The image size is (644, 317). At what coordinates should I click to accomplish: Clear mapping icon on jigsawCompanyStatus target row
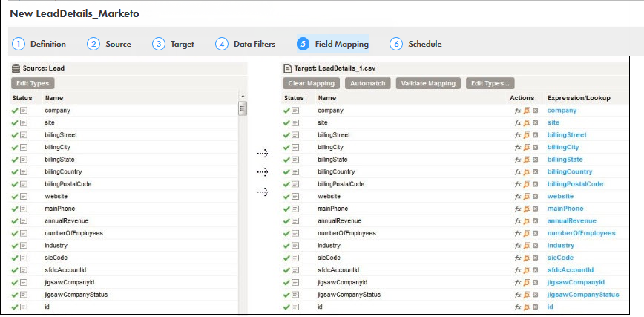[535, 295]
